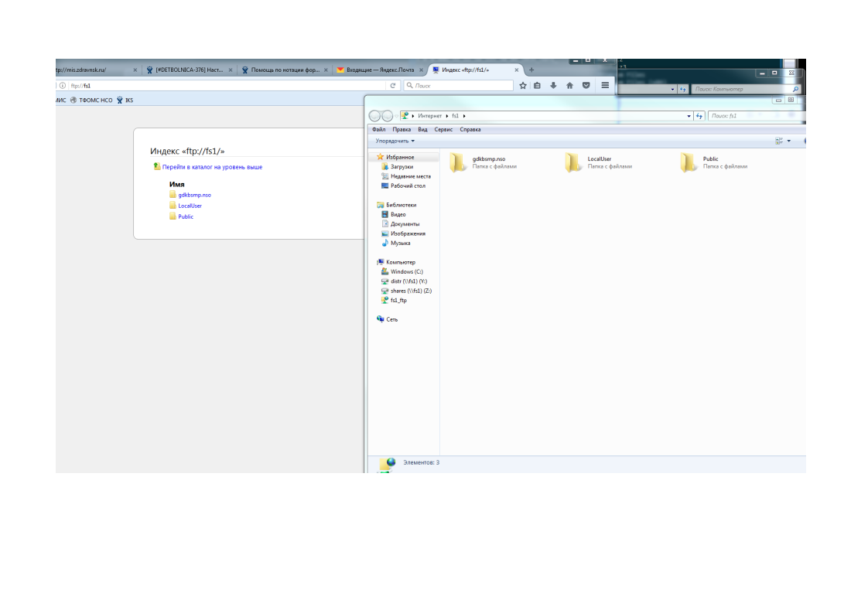868x613 pixels.
Task: Open the Public folder icon in Explorer
Action: coord(689,162)
